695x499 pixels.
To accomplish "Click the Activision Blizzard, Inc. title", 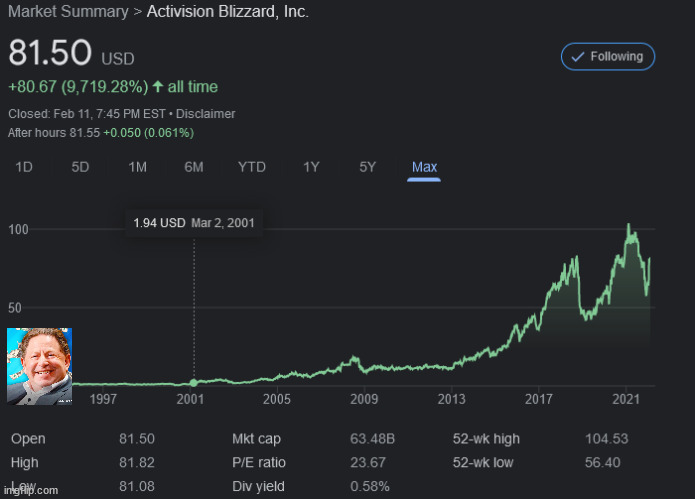I will coord(227,12).
